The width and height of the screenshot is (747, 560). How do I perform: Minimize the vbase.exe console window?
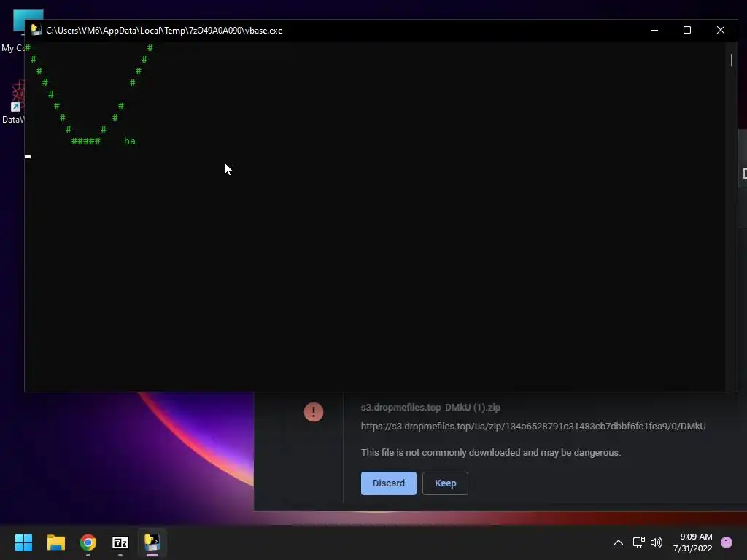[x=654, y=30]
